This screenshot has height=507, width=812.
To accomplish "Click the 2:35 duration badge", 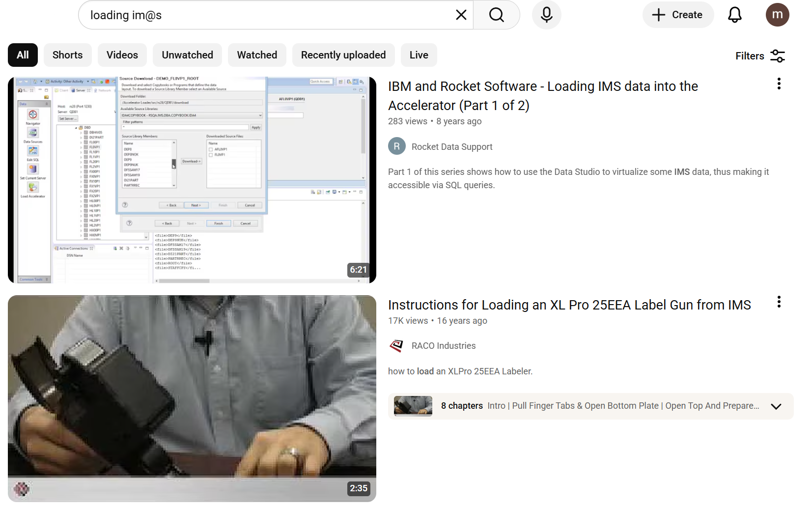I will [359, 488].
